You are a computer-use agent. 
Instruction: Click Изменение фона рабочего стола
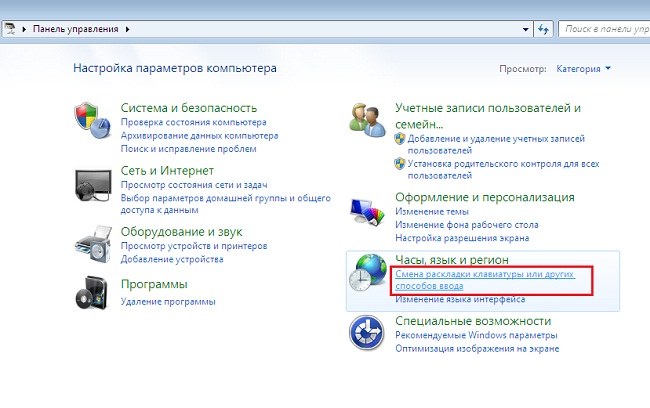point(467,225)
